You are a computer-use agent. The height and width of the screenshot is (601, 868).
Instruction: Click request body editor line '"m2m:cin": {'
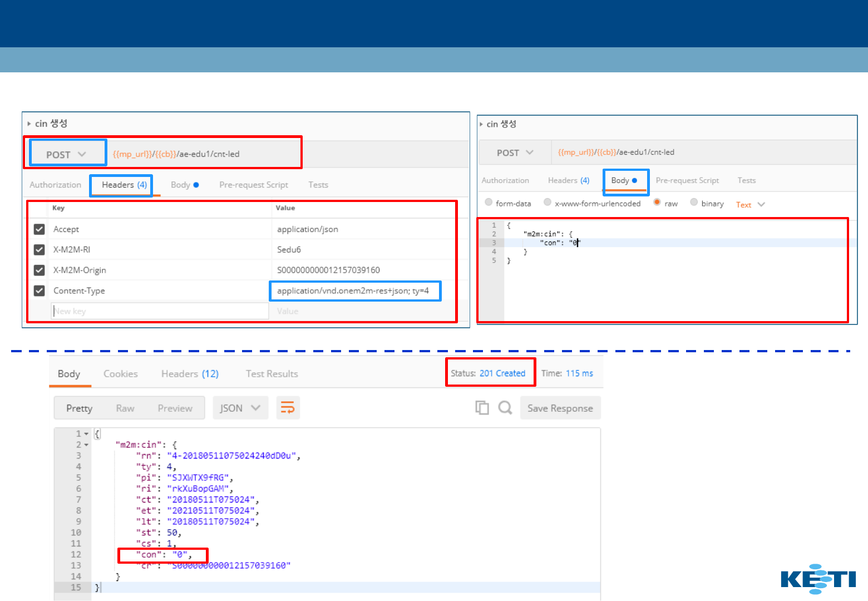pyautogui.click(x=548, y=234)
